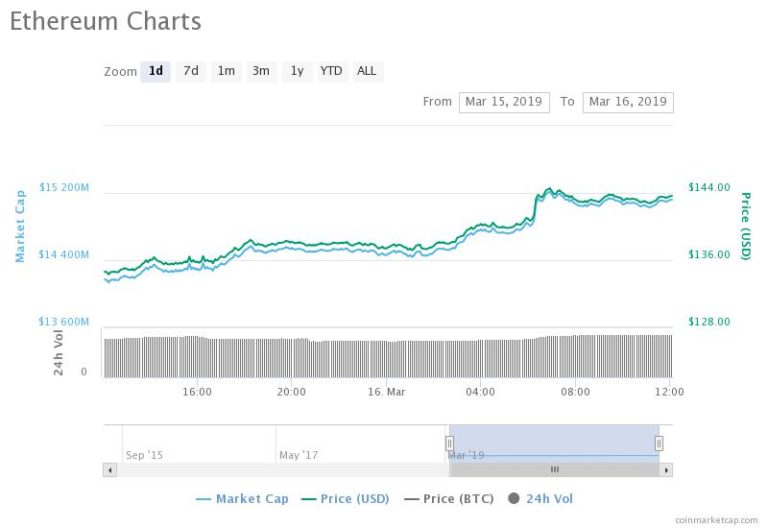
Task: Click the navigator scroll right arrow
Action: pos(666,470)
